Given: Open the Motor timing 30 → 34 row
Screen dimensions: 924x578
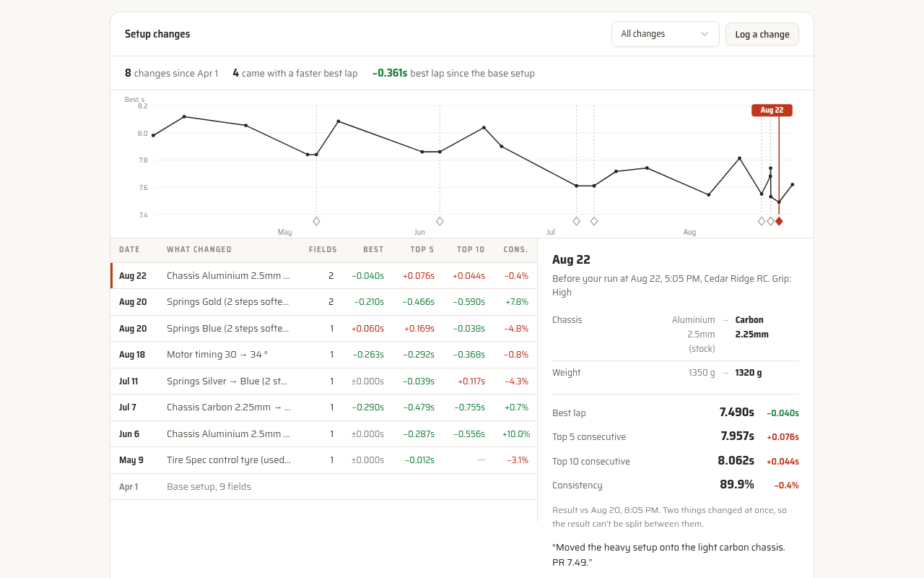Looking at the screenshot, I should [x=324, y=355].
